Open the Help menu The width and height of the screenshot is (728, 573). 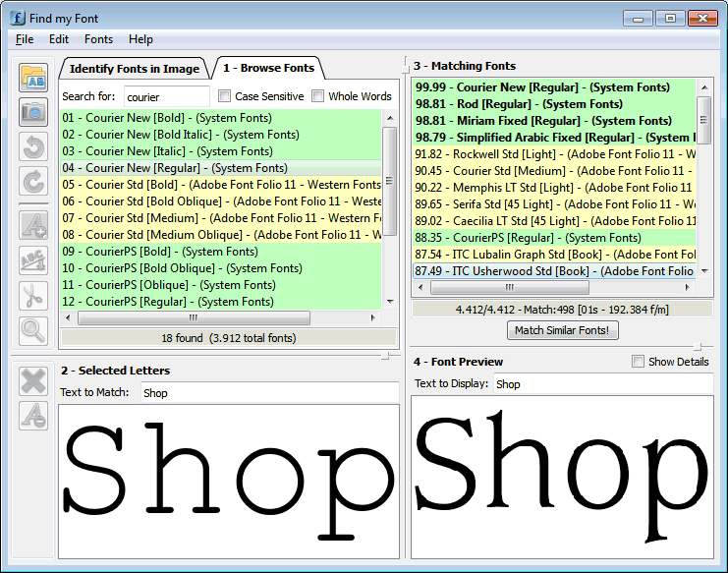140,39
